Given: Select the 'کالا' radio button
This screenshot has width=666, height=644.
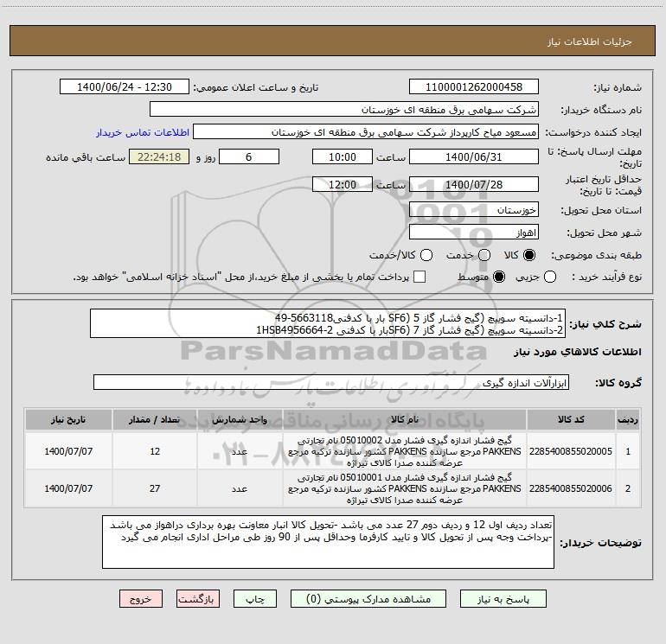Looking at the screenshot, I should coord(529,255).
